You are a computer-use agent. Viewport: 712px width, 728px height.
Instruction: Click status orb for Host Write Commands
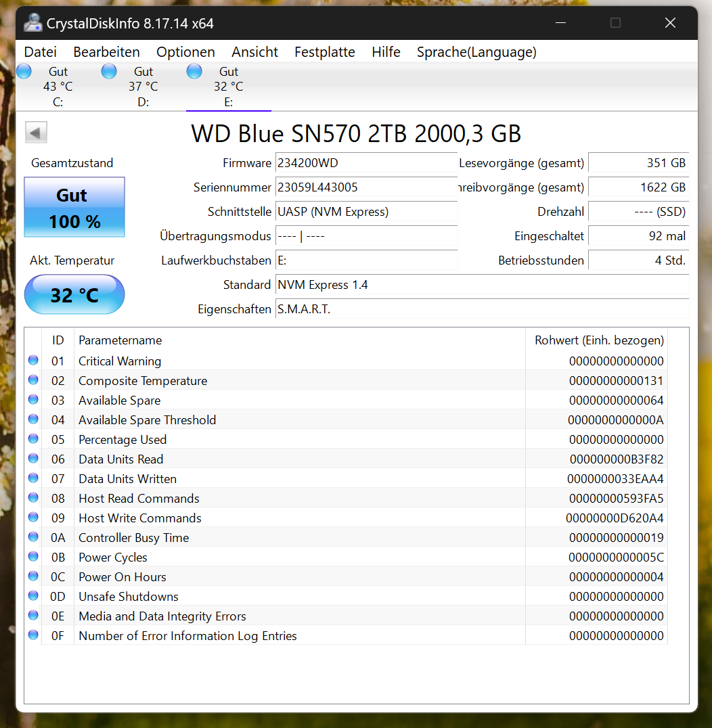[x=33, y=517]
